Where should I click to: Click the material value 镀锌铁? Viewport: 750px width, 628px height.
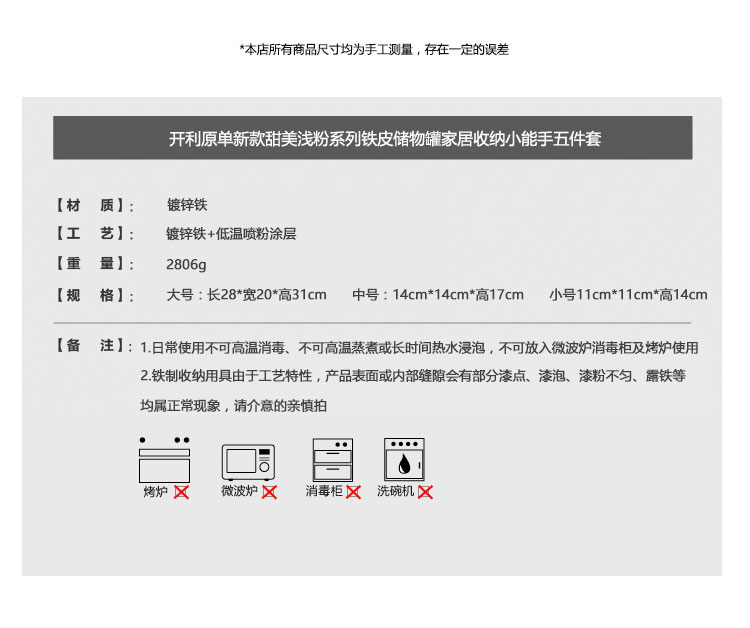click(x=187, y=205)
